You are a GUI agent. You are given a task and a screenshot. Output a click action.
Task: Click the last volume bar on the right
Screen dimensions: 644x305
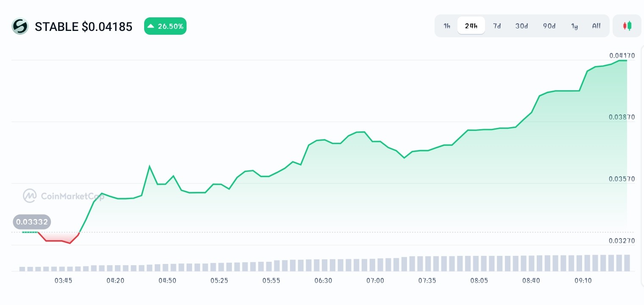pos(627,263)
